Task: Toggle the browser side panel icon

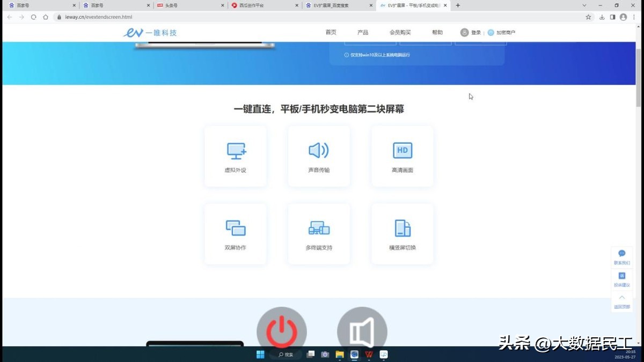Action: [x=612, y=17]
